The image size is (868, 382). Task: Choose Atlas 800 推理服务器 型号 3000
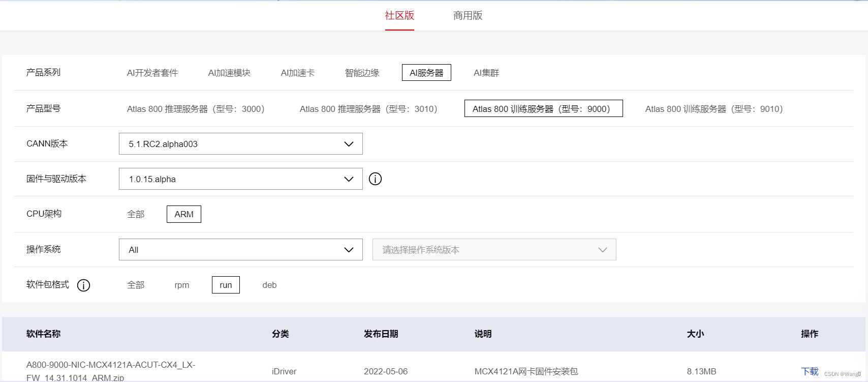point(196,109)
